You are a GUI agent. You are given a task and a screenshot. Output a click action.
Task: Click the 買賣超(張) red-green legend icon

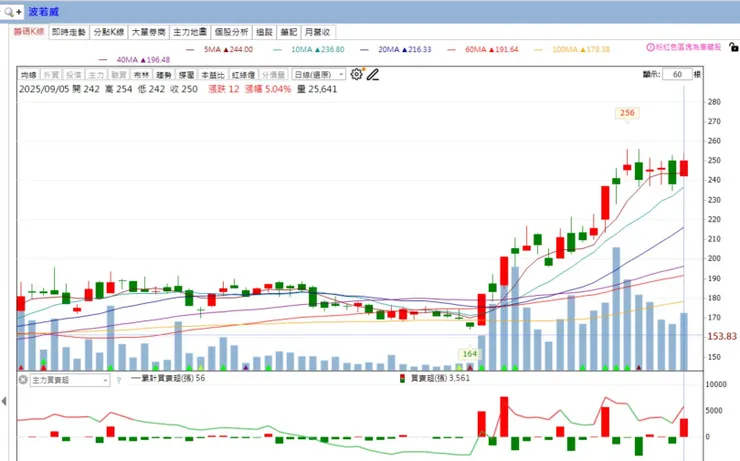tap(402, 378)
